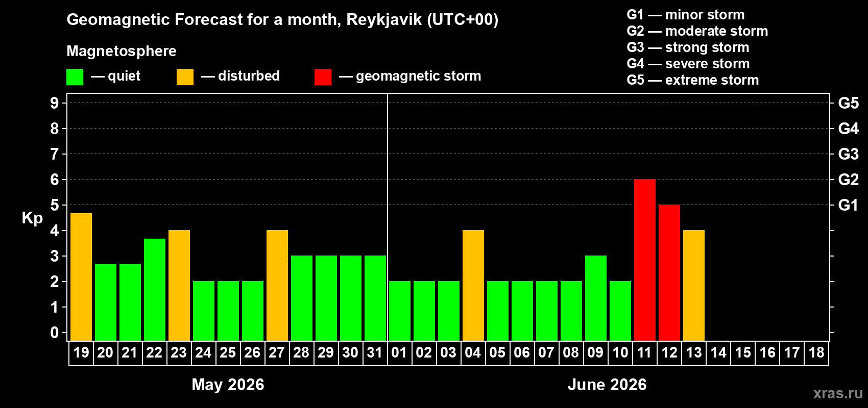Click the date label 16 on axis
Screen dimensions: 868x408
click(767, 353)
